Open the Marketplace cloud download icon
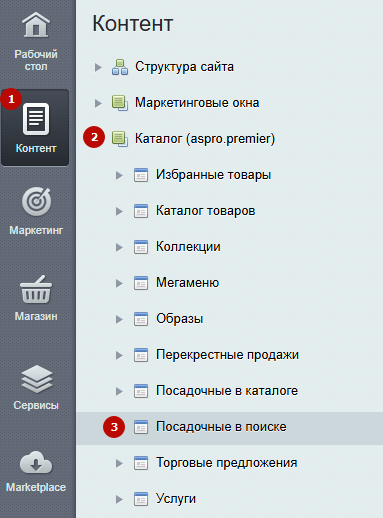The width and height of the screenshot is (383, 518). click(x=36, y=463)
